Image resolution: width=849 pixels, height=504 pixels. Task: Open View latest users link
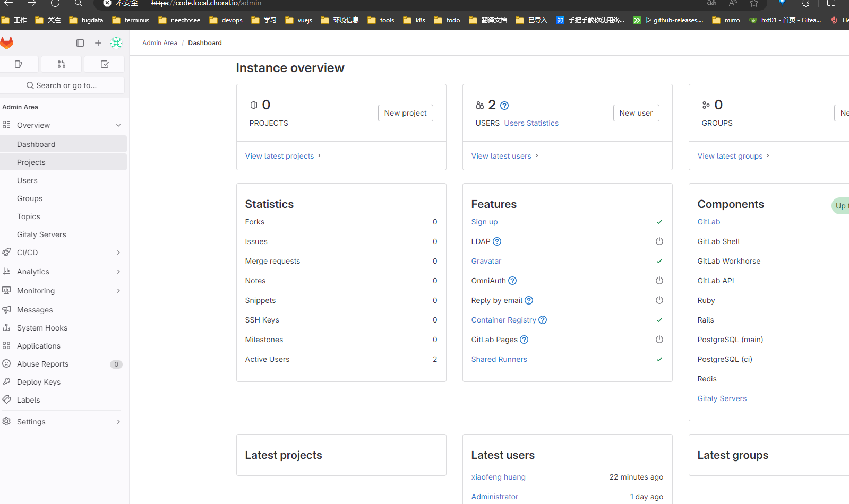point(505,156)
